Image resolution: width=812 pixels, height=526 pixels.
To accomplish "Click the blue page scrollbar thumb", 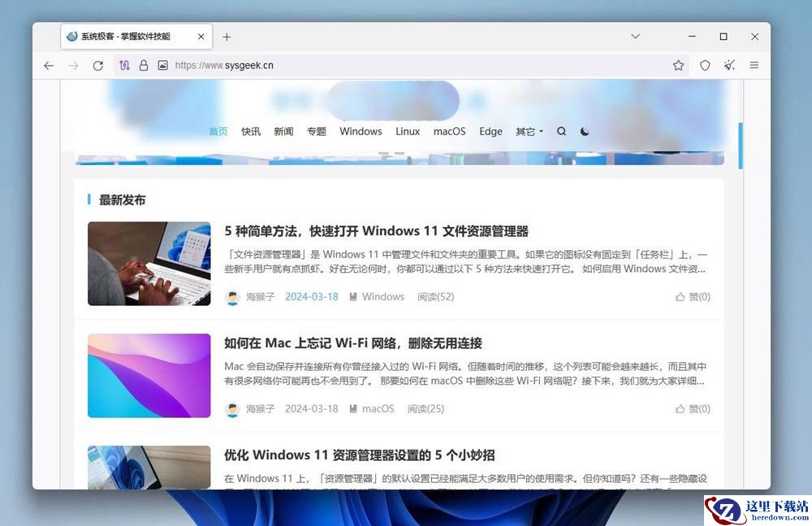I will click(741, 145).
